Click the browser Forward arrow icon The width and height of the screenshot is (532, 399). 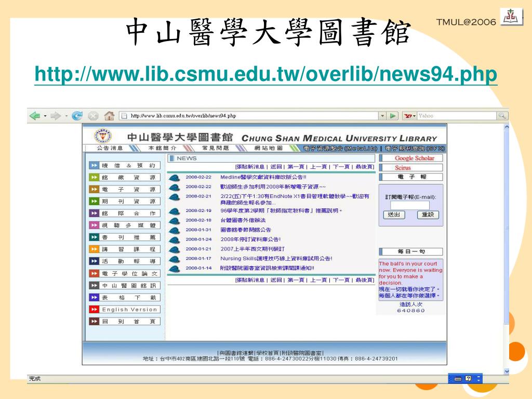55,116
